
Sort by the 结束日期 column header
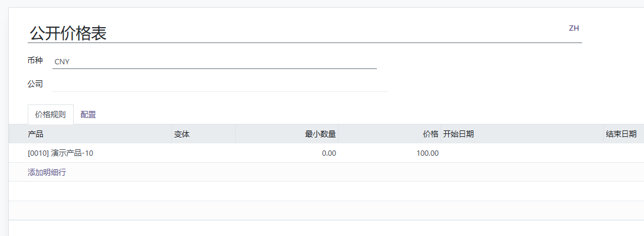pos(624,134)
